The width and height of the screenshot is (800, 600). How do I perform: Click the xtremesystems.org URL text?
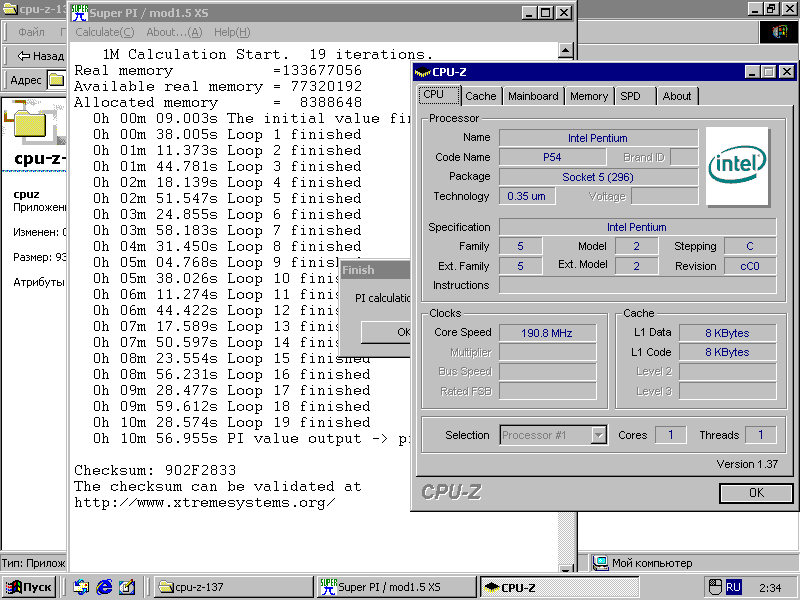[x=205, y=503]
